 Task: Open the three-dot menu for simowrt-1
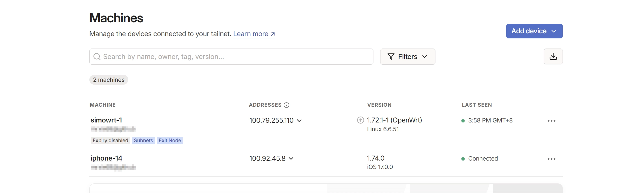(x=551, y=121)
